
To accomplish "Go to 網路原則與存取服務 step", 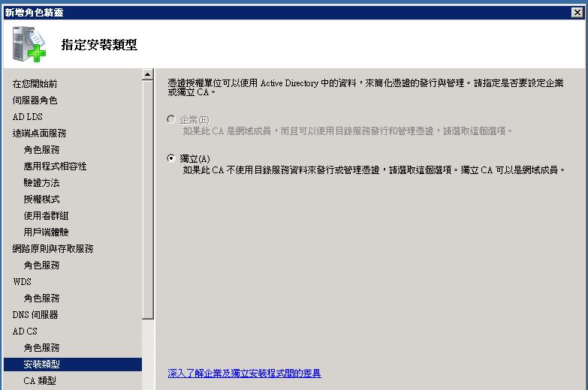I will 53,248.
